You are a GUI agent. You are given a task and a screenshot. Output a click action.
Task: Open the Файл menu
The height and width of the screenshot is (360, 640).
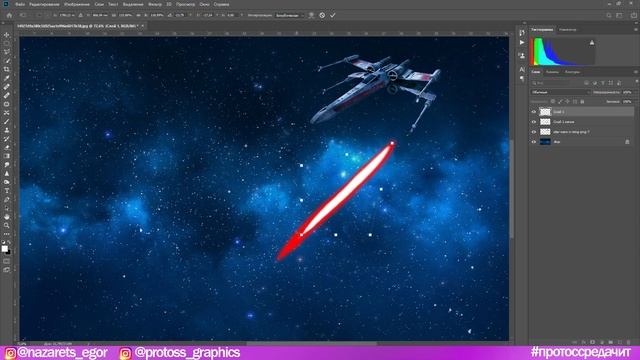coord(20,4)
